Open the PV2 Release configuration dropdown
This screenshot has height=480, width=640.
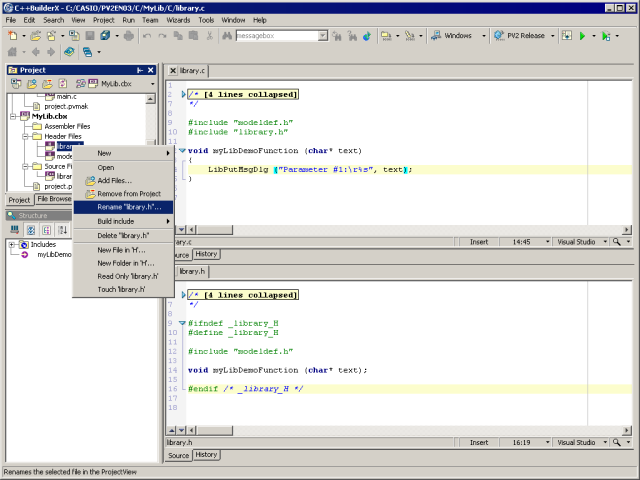pyautogui.click(x=553, y=36)
